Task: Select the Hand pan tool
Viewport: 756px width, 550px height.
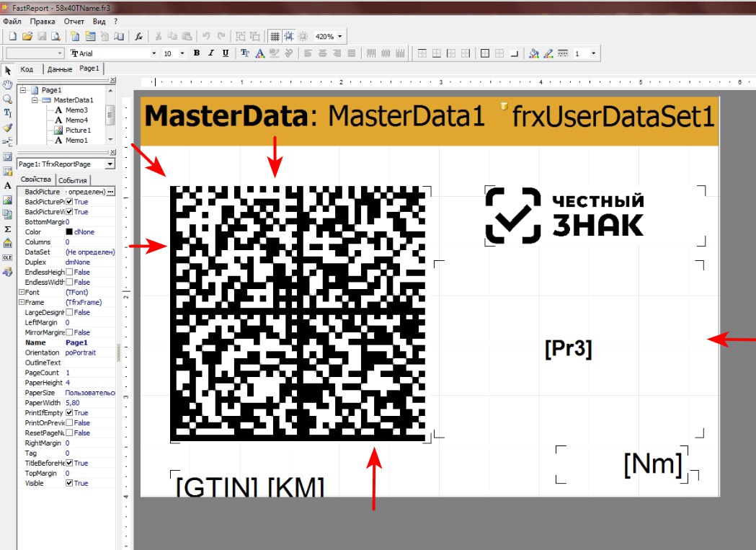Action: click(x=7, y=85)
